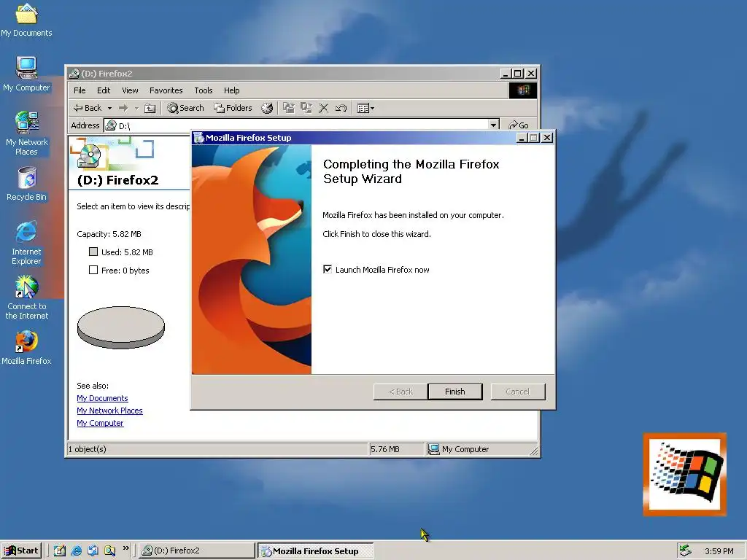
Task: Click the Undo icon in Explorer toolbar
Action: click(x=341, y=108)
